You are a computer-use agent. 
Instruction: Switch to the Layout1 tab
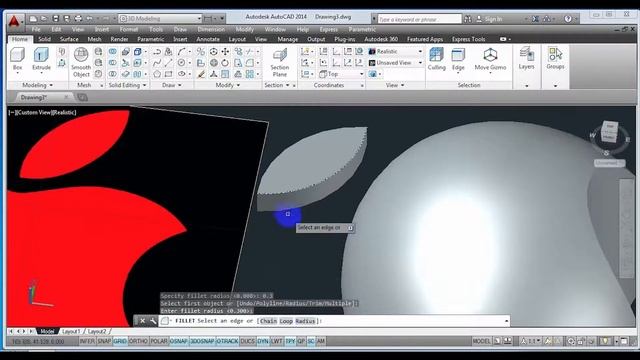coord(71,331)
